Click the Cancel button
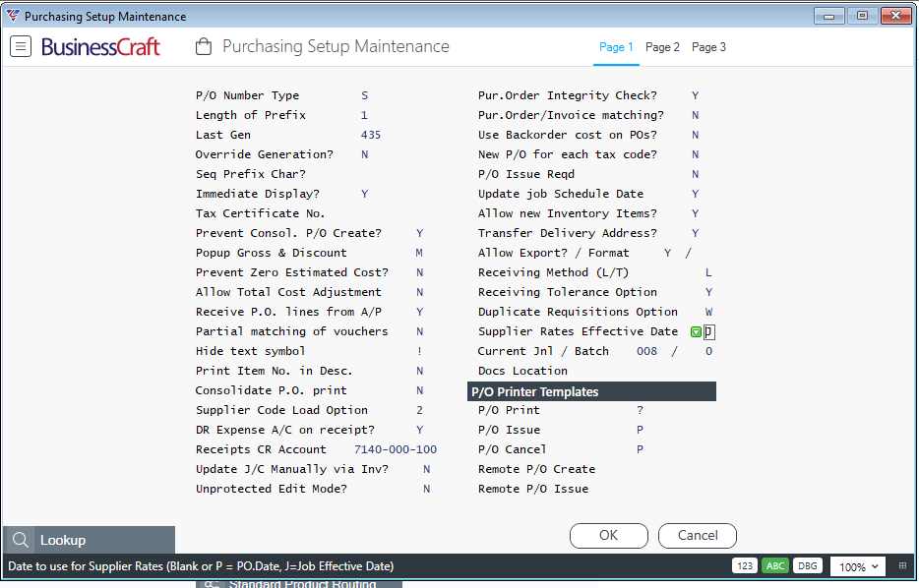The image size is (919, 588). coord(698,535)
